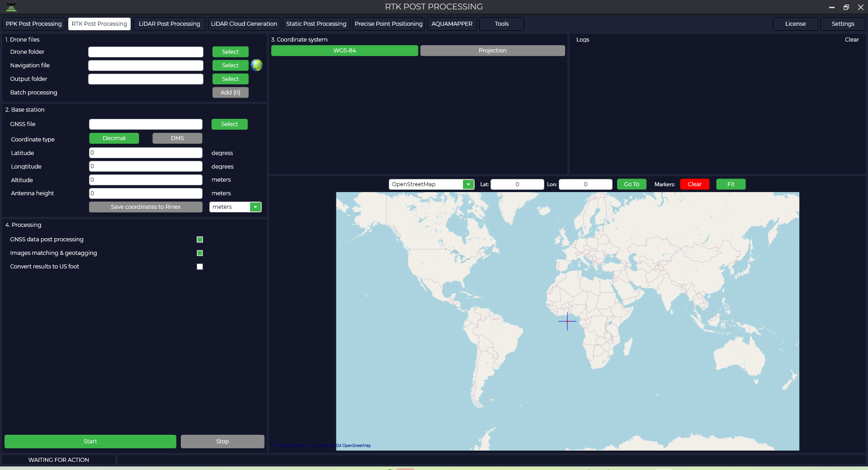
Task: Restore down the application window
Action: (x=846, y=7)
